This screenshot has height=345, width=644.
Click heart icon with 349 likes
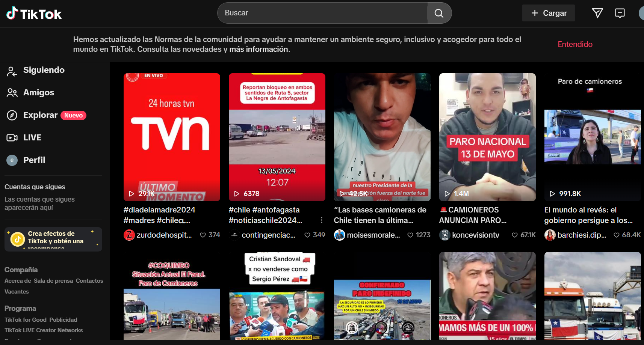(x=307, y=235)
